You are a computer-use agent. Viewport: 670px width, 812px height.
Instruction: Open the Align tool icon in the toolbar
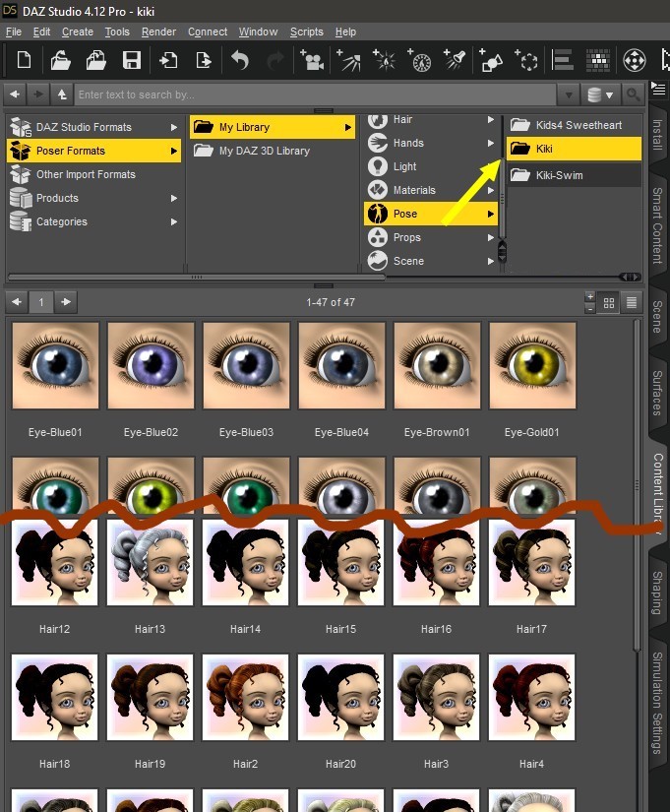coord(563,60)
